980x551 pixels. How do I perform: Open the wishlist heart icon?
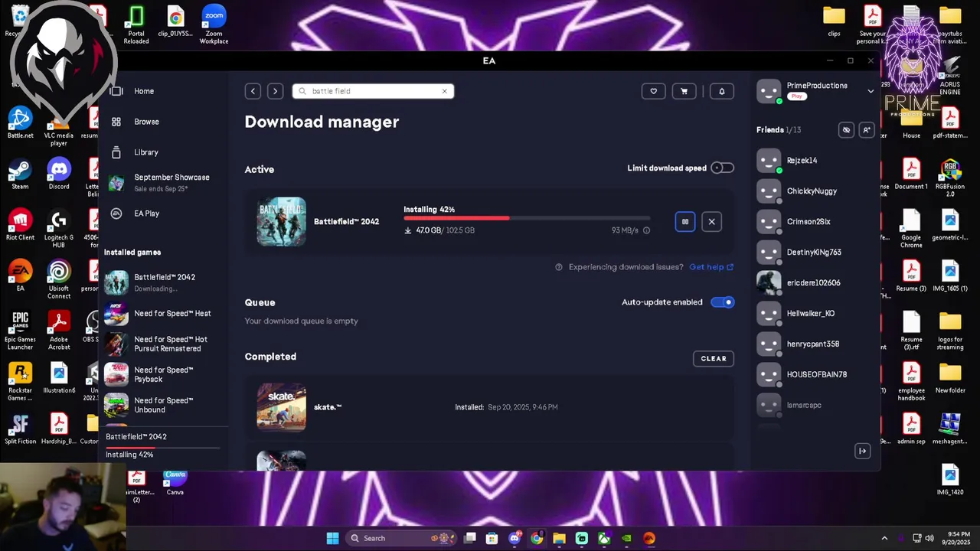[x=653, y=91]
